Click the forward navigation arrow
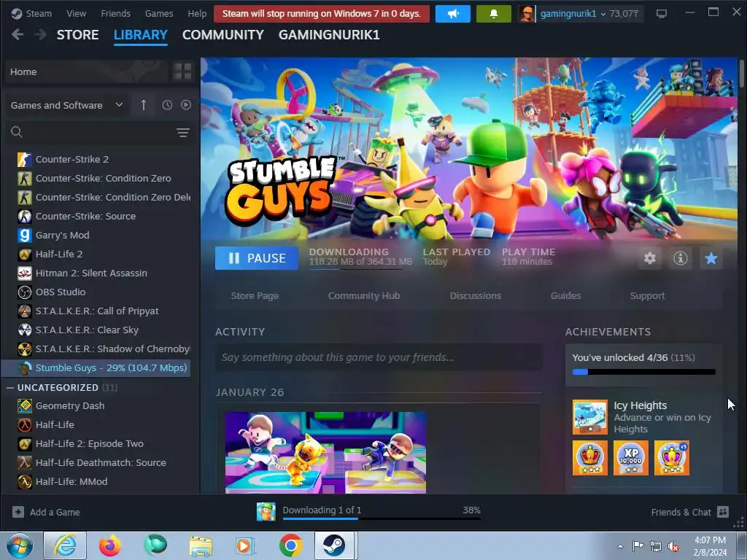This screenshot has height=560, width=747. (x=41, y=34)
